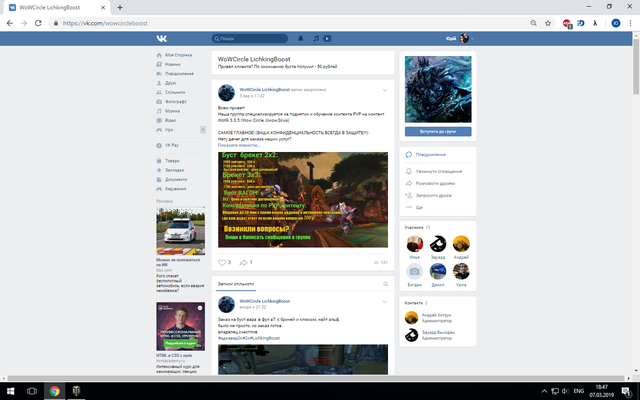Reload the page in Chrome
Viewport: 640px width, 400px height.
coord(38,23)
